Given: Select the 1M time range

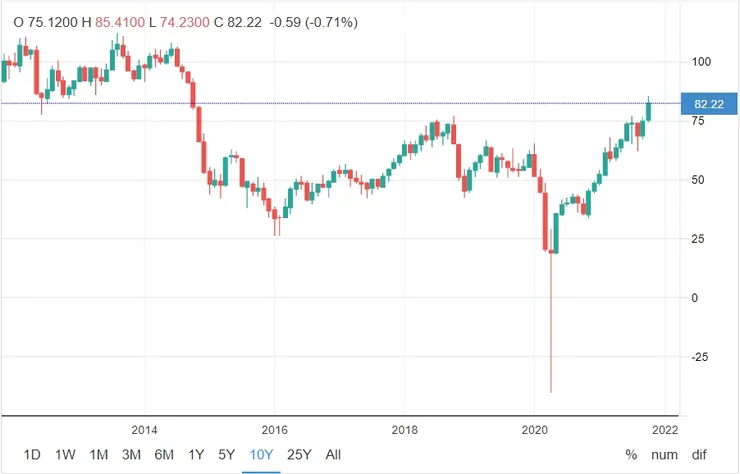Looking at the screenshot, I should pyautogui.click(x=98, y=454).
